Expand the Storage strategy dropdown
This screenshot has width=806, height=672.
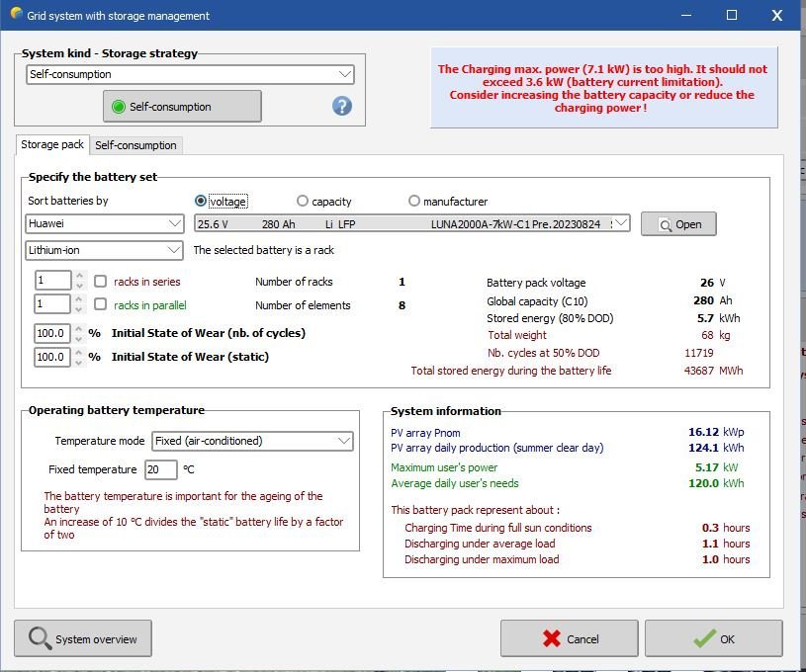[189, 74]
